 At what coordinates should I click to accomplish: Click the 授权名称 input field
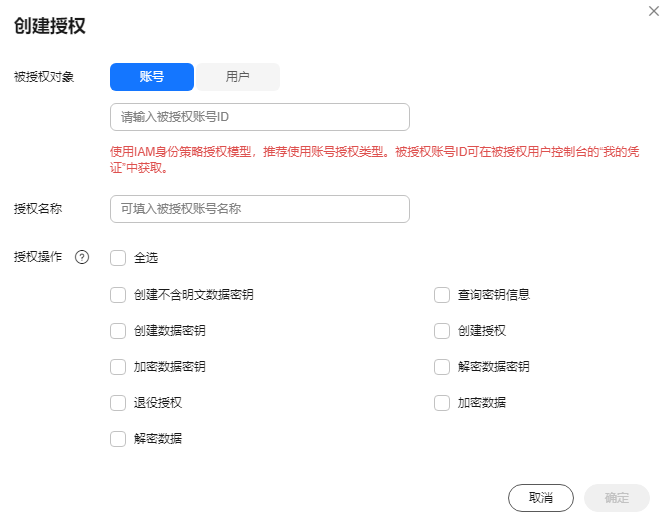[260, 209]
